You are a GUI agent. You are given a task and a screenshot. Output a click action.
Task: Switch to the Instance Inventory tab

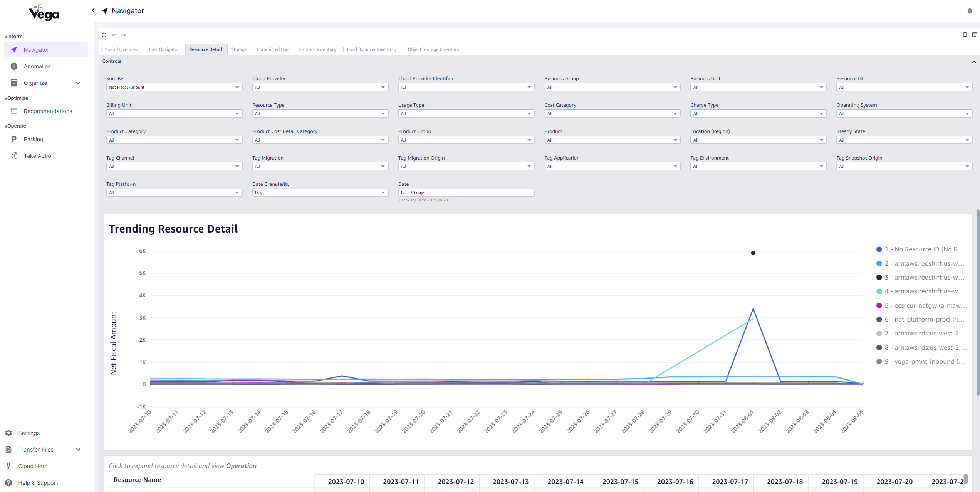317,49
